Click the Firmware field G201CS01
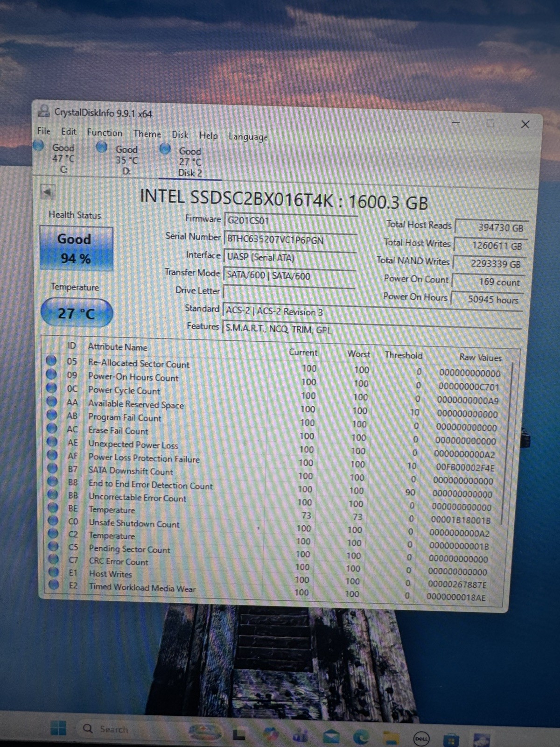Image resolution: width=560 pixels, height=747 pixels. click(x=291, y=221)
